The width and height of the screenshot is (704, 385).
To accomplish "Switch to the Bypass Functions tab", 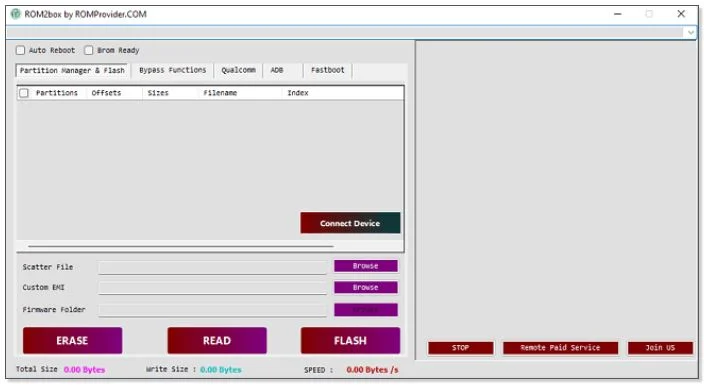I will point(172,70).
